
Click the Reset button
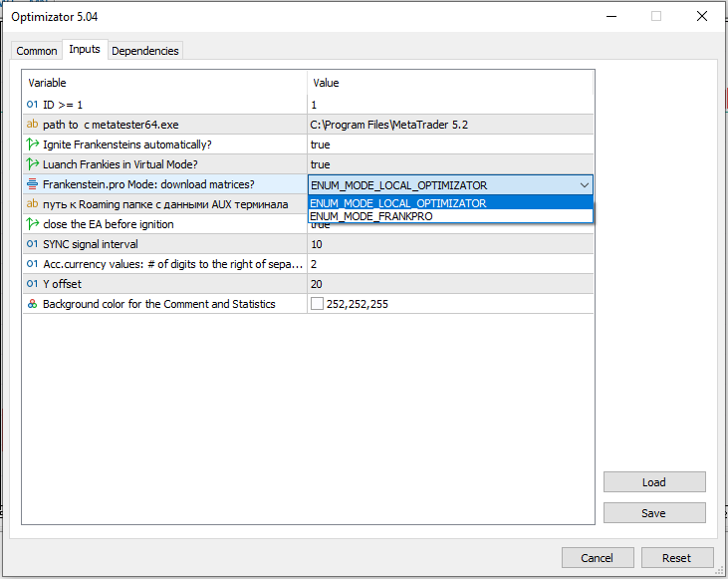point(677,558)
